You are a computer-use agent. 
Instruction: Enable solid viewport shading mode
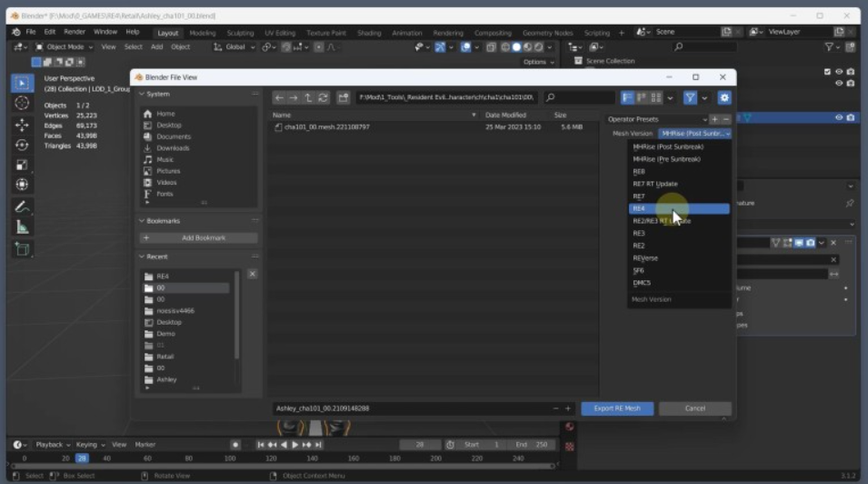pyautogui.click(x=516, y=47)
